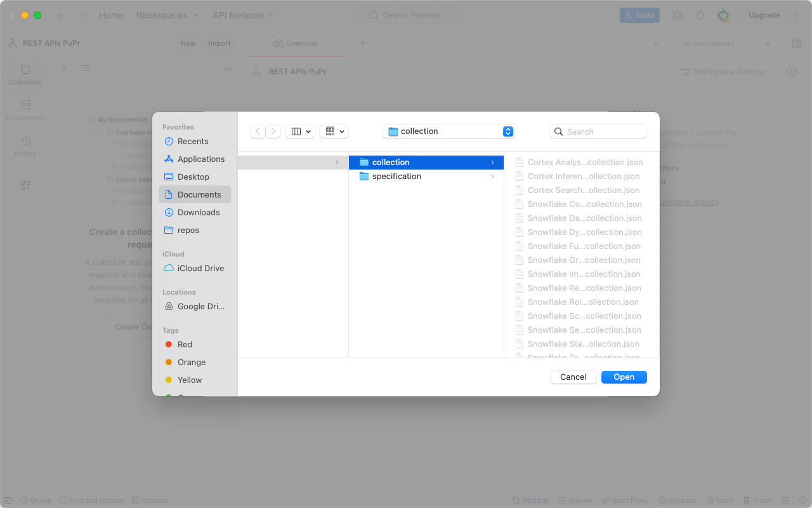
Task: Select Google Drive location
Action: pos(200,307)
